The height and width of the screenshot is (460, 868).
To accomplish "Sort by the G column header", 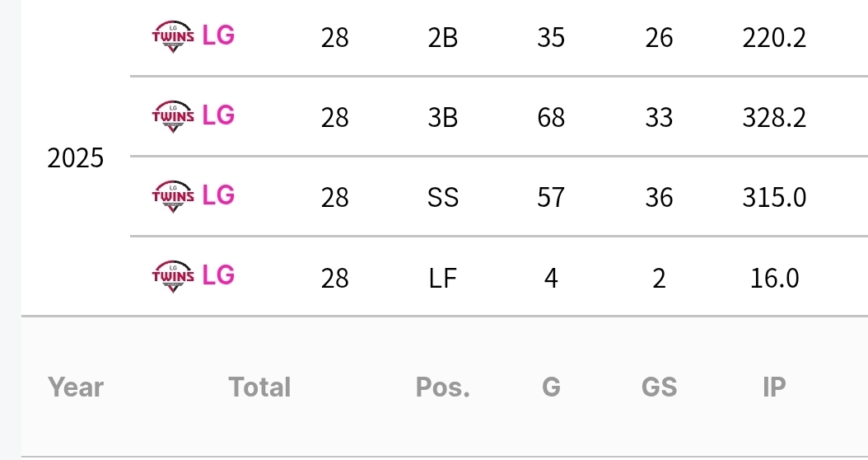I will click(x=552, y=387).
